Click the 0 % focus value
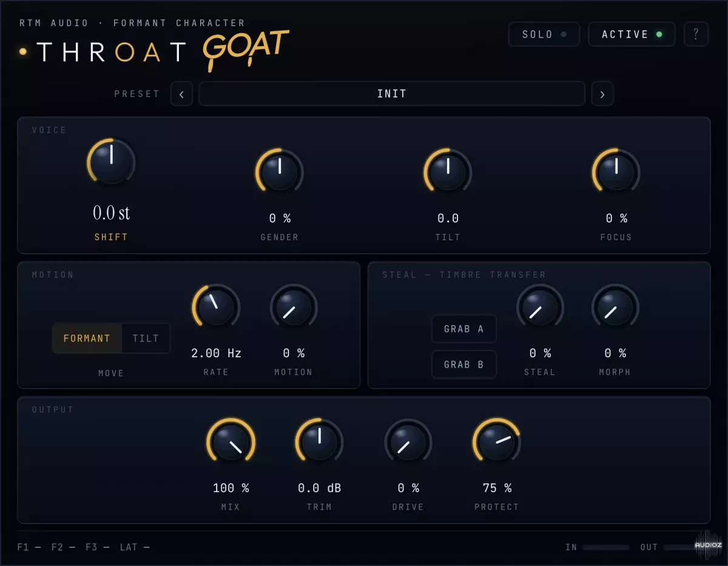Screen dimensions: 728x566 (x=616, y=218)
